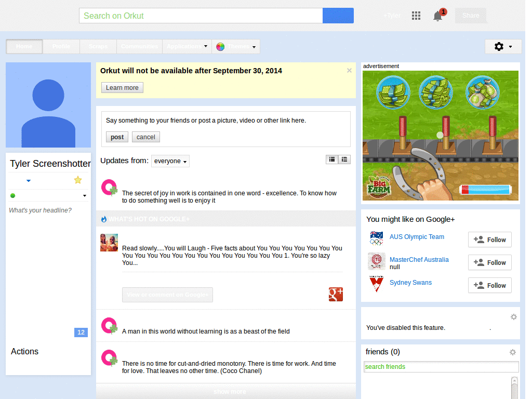
Task: Click the Learn more button
Action: click(122, 87)
